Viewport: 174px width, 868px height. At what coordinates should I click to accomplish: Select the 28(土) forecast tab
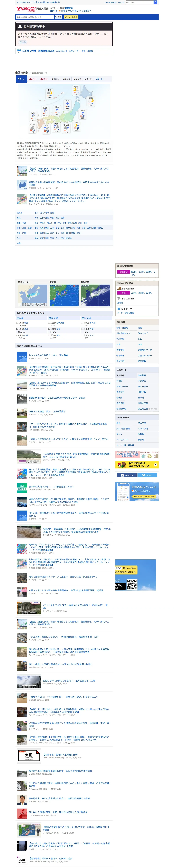click(x=99, y=79)
